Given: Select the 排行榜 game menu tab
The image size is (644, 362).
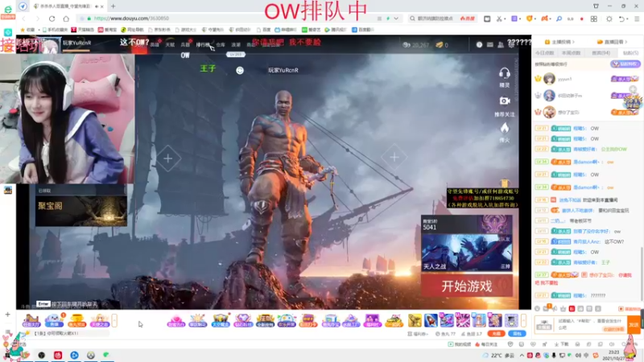Looking at the screenshot, I should tap(203, 45).
